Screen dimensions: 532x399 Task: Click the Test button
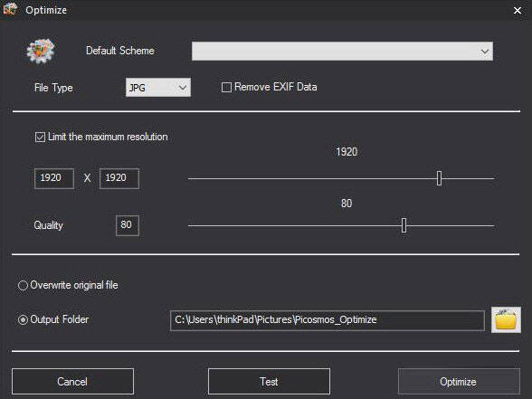pyautogui.click(x=269, y=382)
